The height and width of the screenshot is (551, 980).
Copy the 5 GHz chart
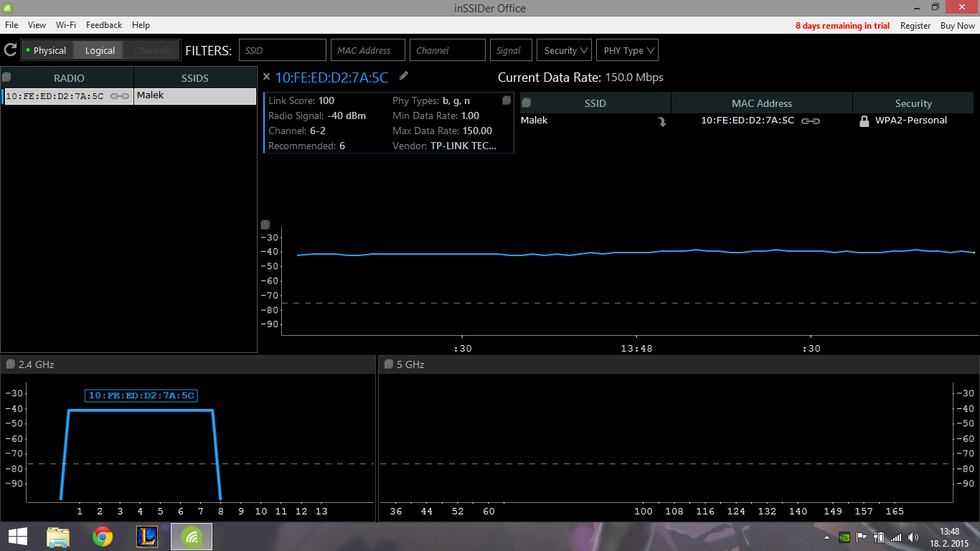(x=387, y=364)
